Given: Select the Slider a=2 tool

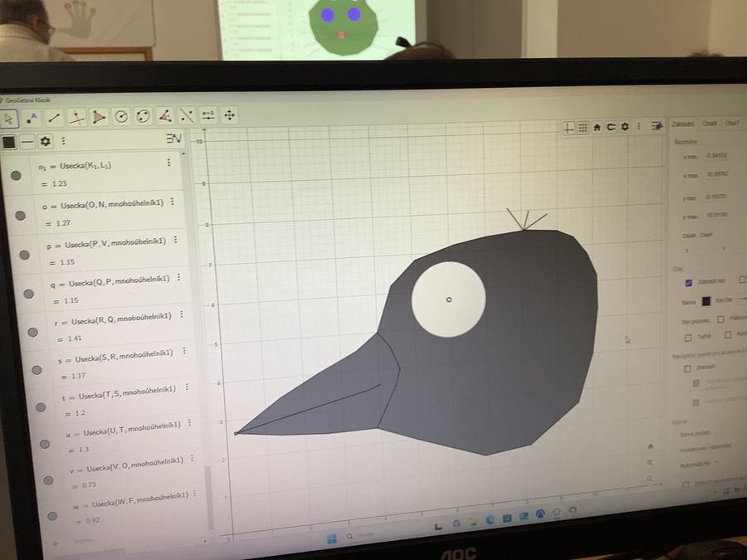Looking at the screenshot, I should tap(208, 114).
